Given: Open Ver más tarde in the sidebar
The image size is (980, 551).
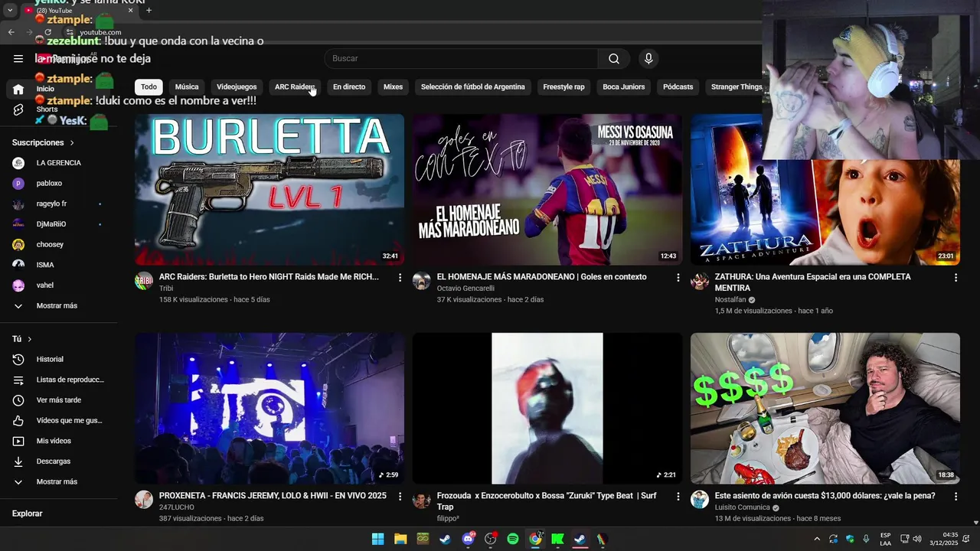Looking at the screenshot, I should [60, 400].
